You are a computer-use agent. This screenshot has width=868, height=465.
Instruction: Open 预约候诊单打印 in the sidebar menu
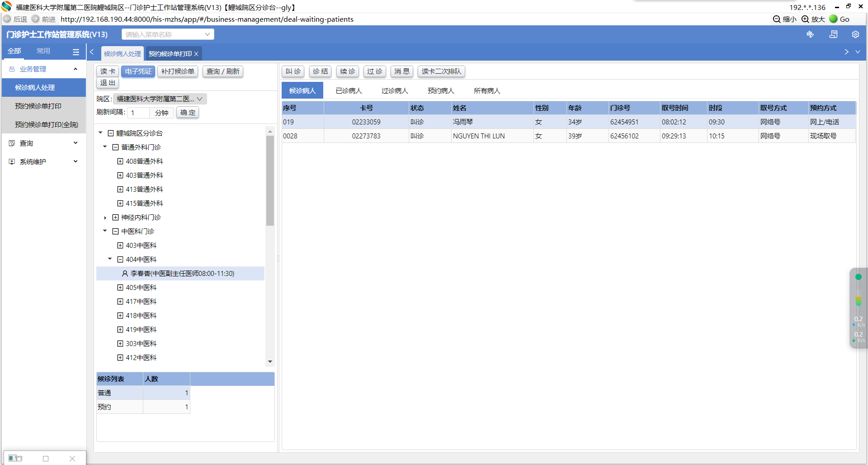pyautogui.click(x=44, y=106)
